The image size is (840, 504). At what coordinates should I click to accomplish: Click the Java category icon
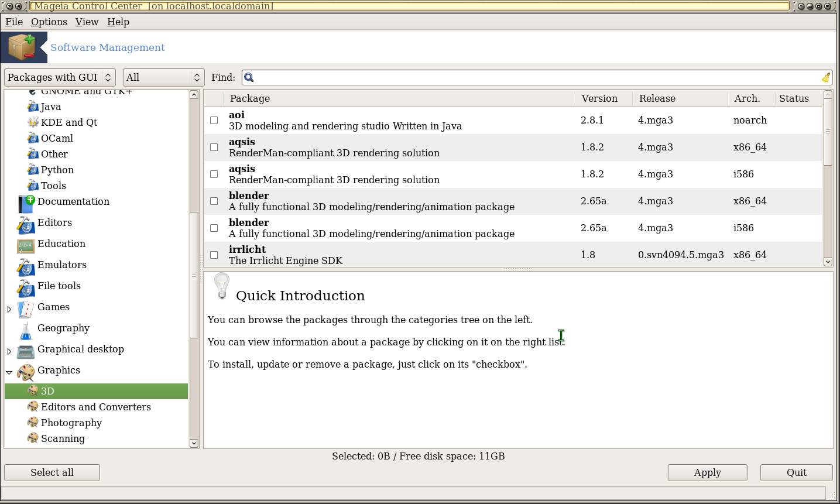[x=33, y=107]
